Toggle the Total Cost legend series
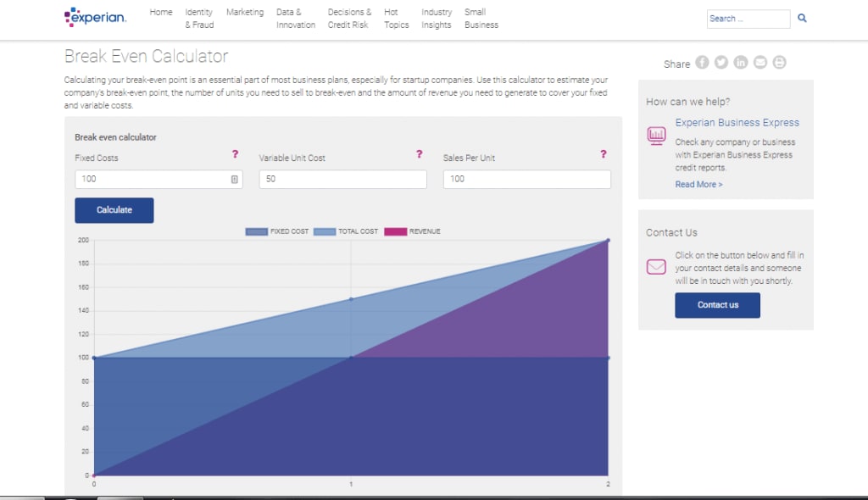This screenshot has width=868, height=500. 346,231
